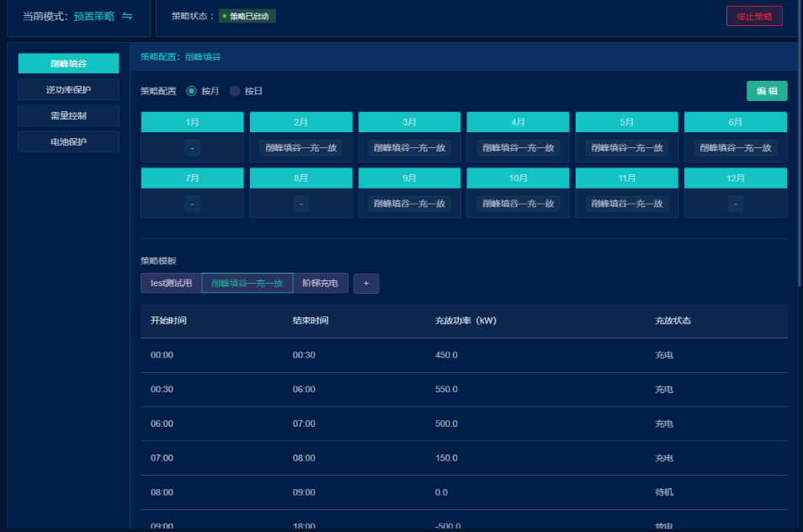Image resolution: width=803 pixels, height=532 pixels.
Task: Click the strategy tag under 9月
Action: (410, 204)
